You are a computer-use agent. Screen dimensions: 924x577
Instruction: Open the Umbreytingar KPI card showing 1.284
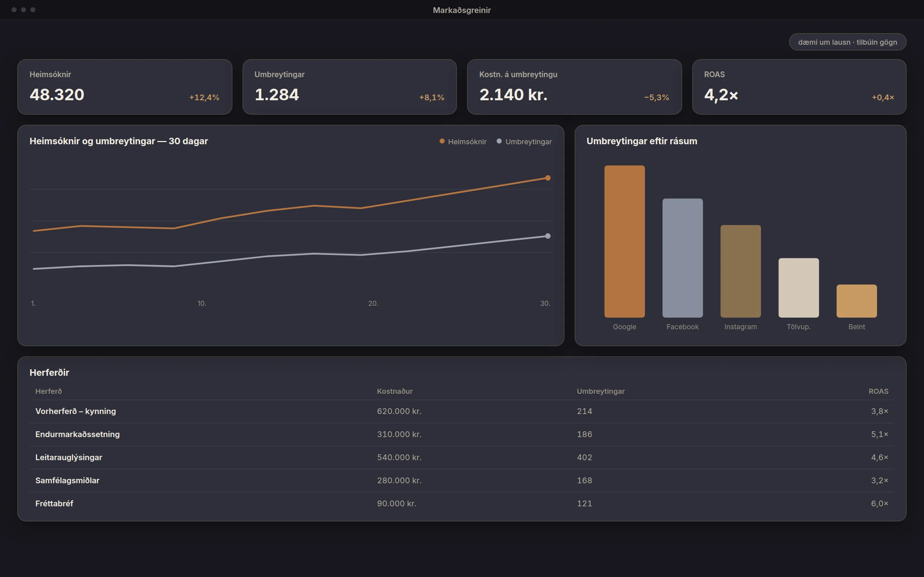[349, 87]
